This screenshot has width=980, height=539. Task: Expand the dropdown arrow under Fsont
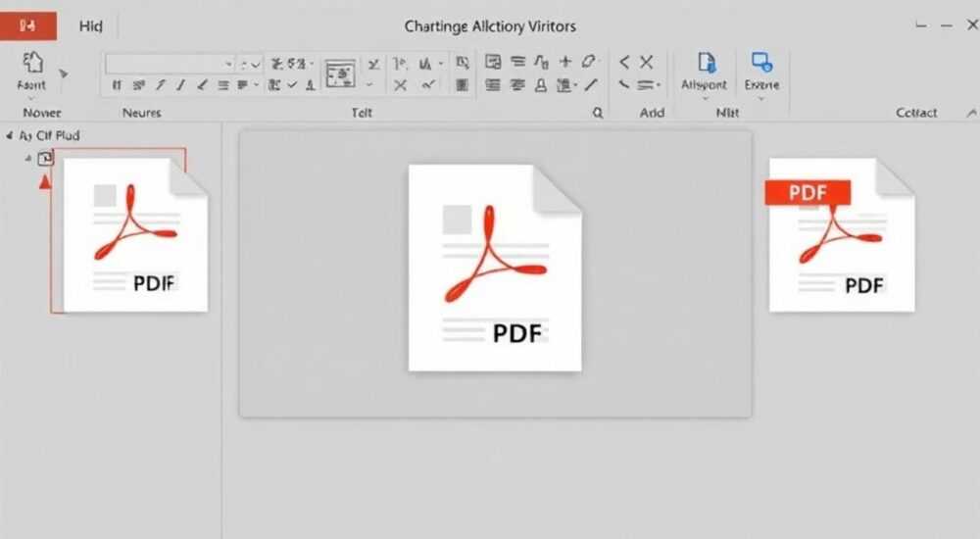[31, 98]
